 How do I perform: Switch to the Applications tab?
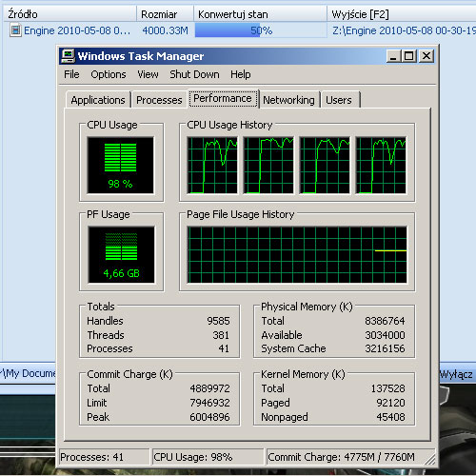(x=98, y=100)
